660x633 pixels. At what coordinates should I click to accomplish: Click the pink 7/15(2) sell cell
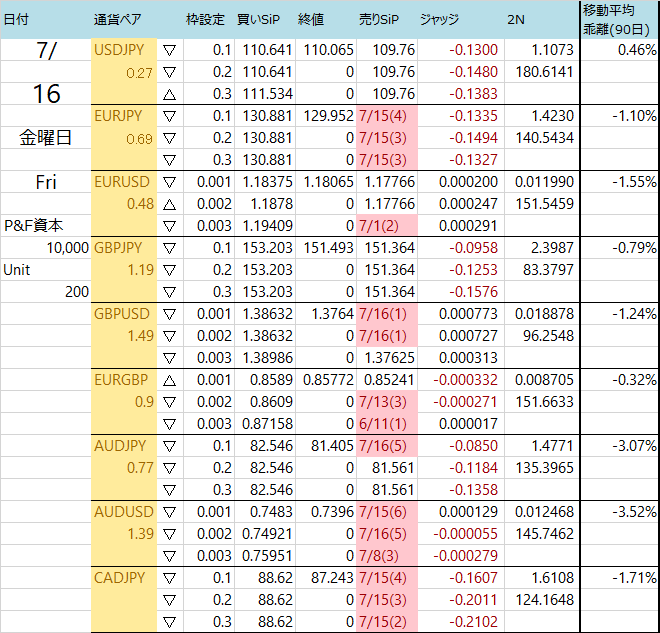click(x=387, y=622)
